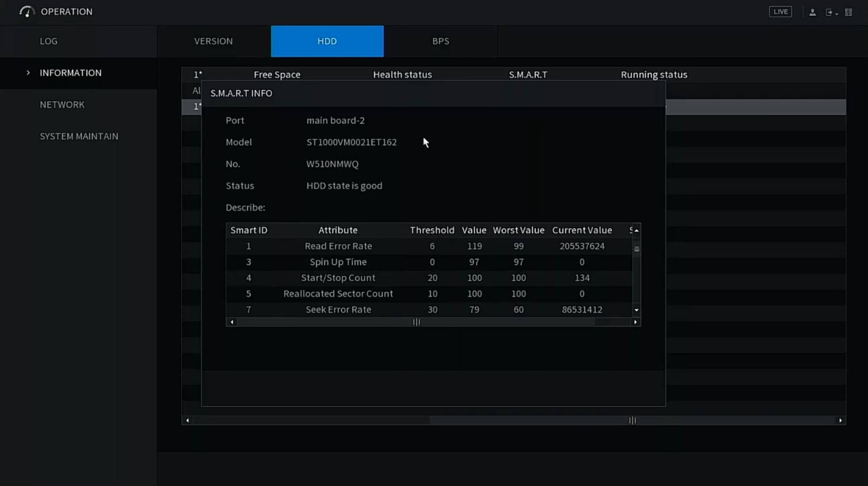Click the logout arrow icon
Image resolution: width=868 pixels, height=486 pixels.
coord(830,12)
